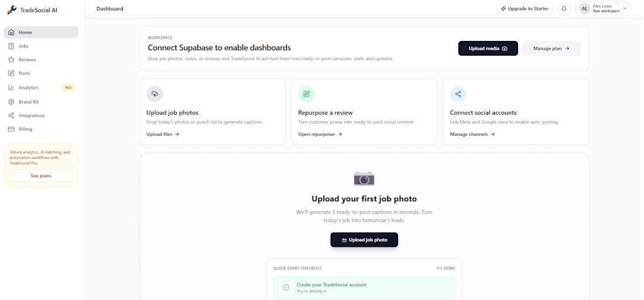The height and width of the screenshot is (300, 644).
Task: Click the share icon for social accounts
Action: click(x=458, y=94)
